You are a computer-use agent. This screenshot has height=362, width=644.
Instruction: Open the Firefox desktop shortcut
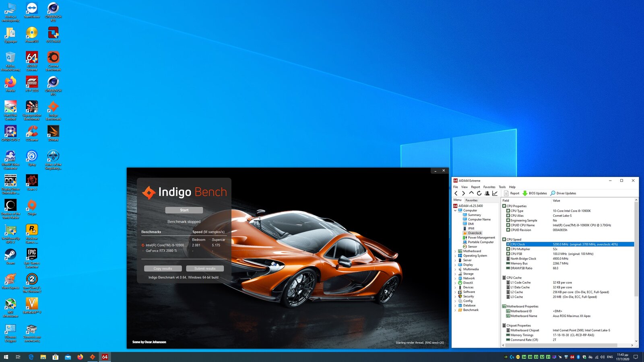pyautogui.click(x=10, y=84)
